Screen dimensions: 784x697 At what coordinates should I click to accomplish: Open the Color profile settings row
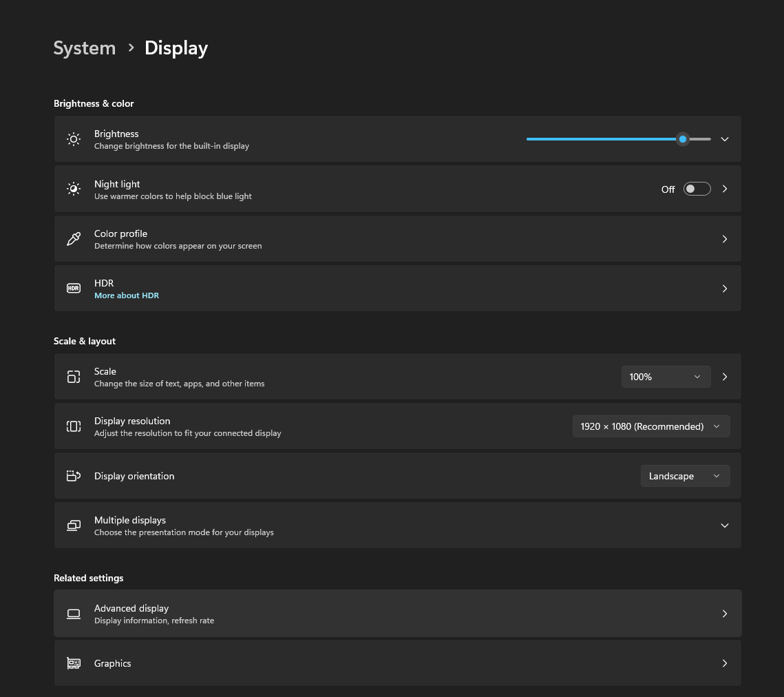pos(397,239)
